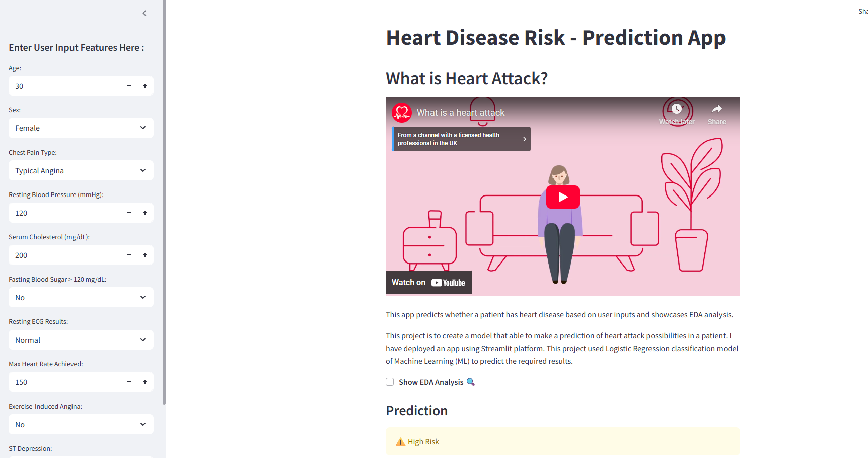This screenshot has width=868, height=458.
Task: Click the sidebar vertical scrollbar
Action: (164, 202)
